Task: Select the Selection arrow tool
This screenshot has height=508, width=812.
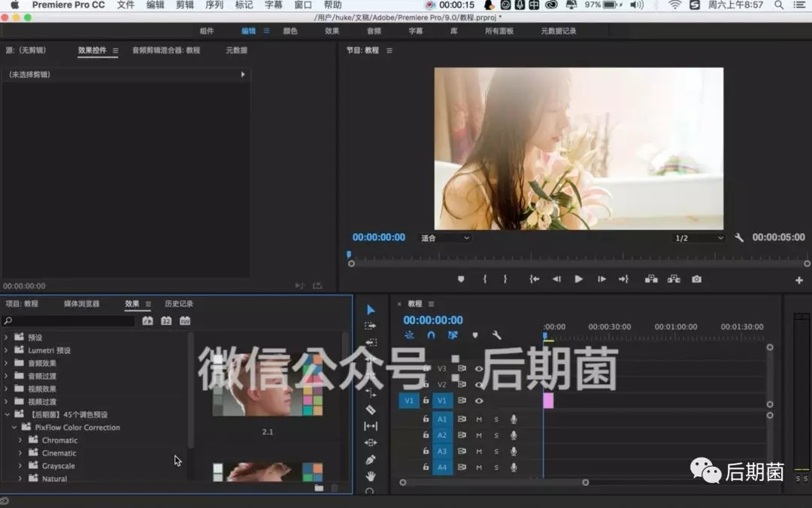Action: click(370, 310)
